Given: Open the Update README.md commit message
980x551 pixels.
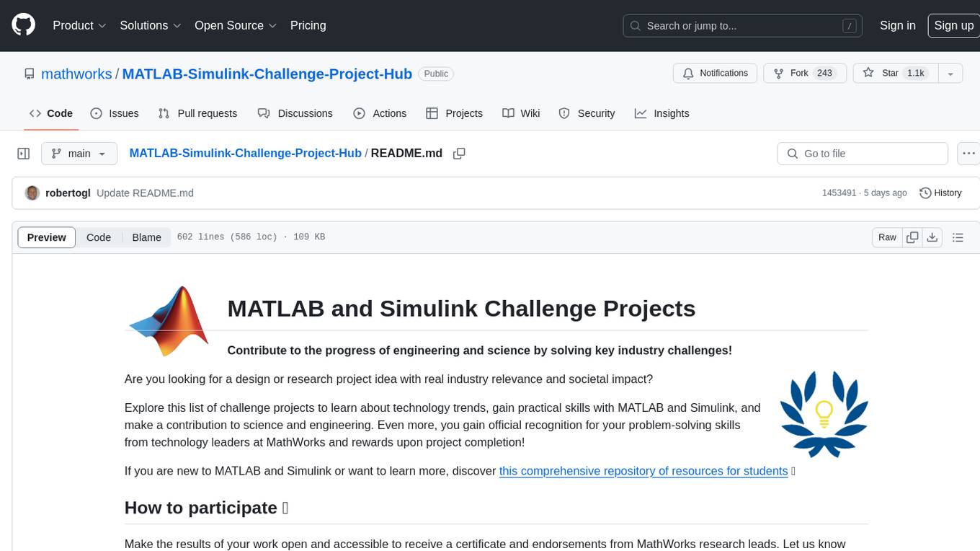Looking at the screenshot, I should pyautogui.click(x=145, y=193).
